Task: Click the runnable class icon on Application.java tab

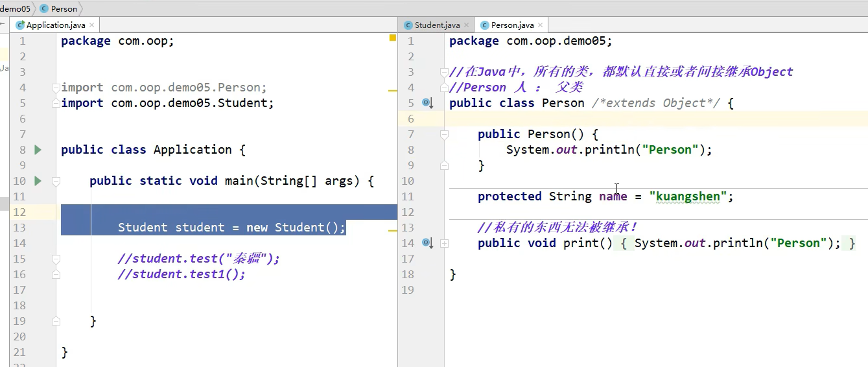Action: pyautogui.click(x=21, y=25)
